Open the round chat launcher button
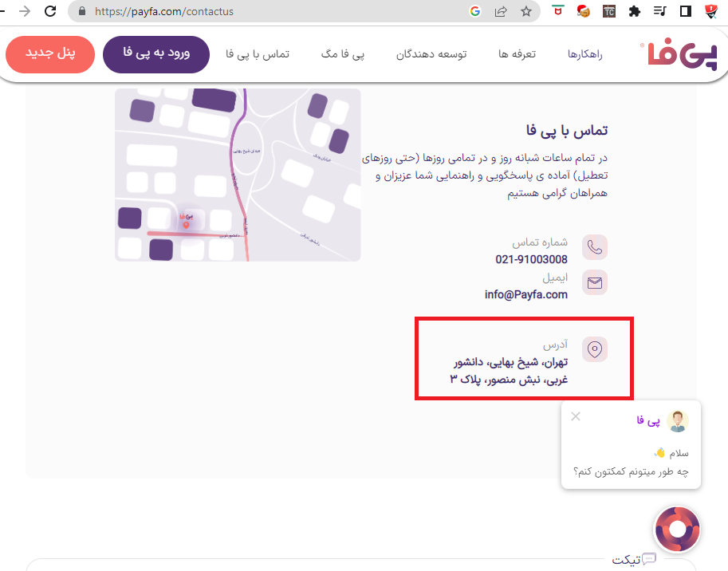This screenshot has width=728, height=571. [x=677, y=530]
